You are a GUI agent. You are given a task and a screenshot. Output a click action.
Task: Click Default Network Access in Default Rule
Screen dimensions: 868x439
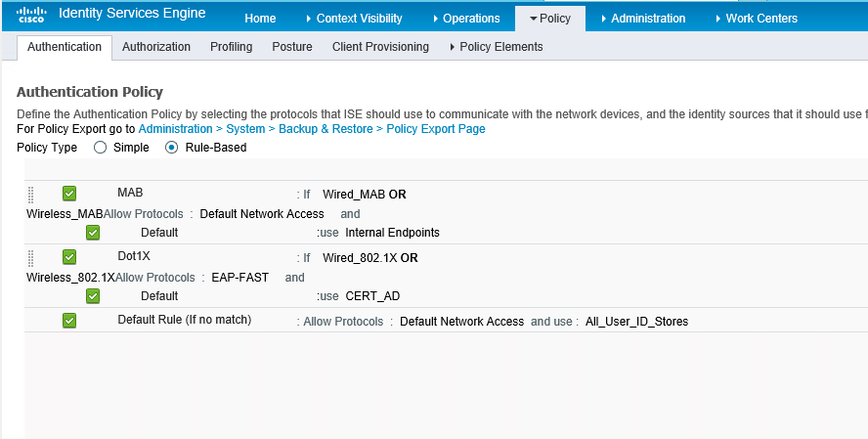pyautogui.click(x=461, y=322)
